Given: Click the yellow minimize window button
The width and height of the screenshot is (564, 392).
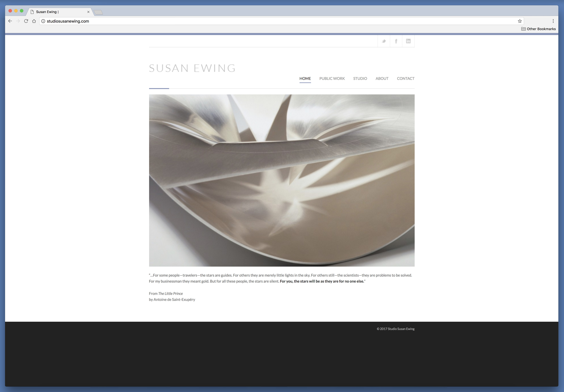Looking at the screenshot, I should (16, 11).
